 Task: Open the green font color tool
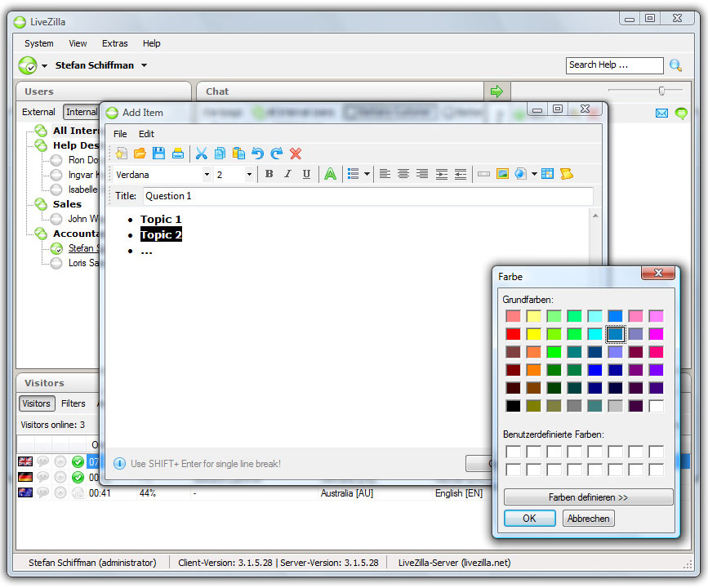pos(331,174)
